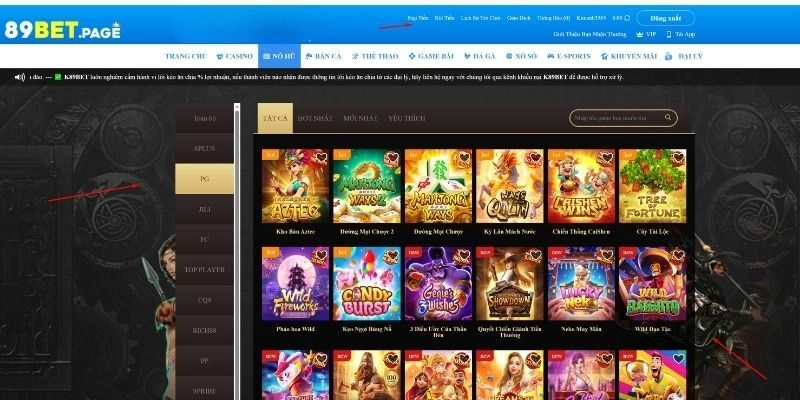Open the XỔ SỐ lottery section

pyautogui.click(x=521, y=56)
